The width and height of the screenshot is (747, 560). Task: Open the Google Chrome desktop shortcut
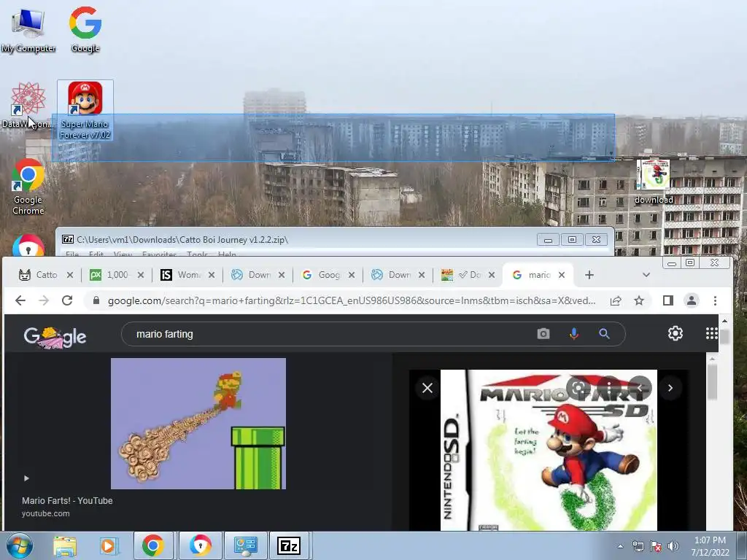click(x=28, y=187)
